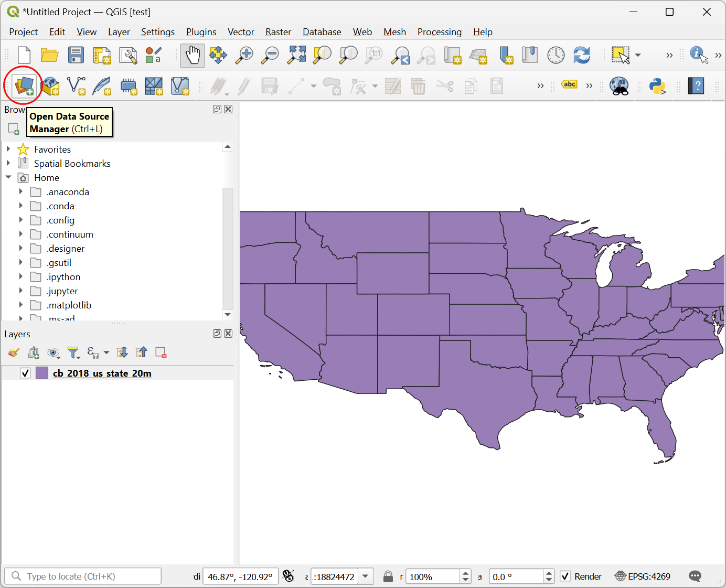Uncheck visibility of cb_2018_us_state_20m layer

click(25, 372)
